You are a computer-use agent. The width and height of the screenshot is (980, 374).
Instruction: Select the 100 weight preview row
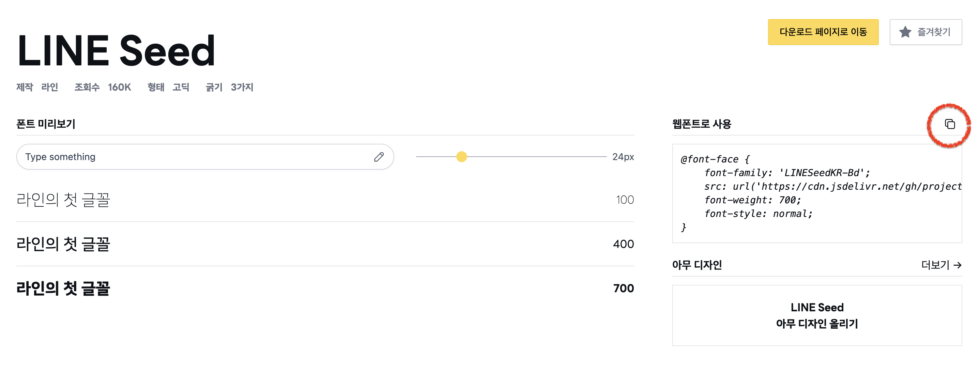tap(325, 200)
